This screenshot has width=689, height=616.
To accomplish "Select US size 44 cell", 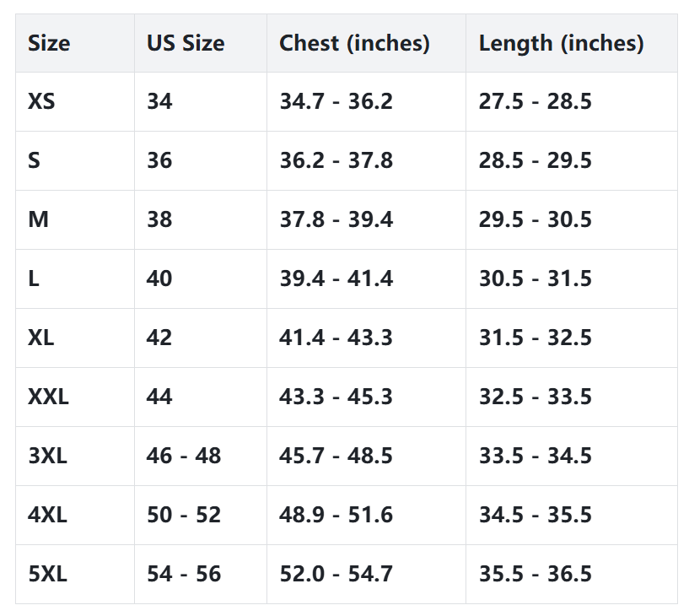I will click(x=159, y=397).
